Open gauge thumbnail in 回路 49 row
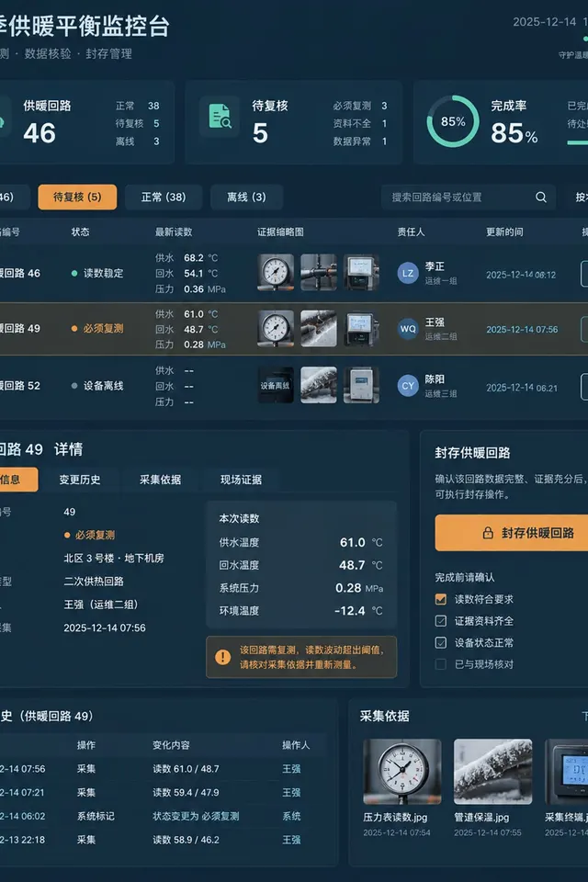Image resolution: width=588 pixels, height=882 pixels. [x=276, y=329]
